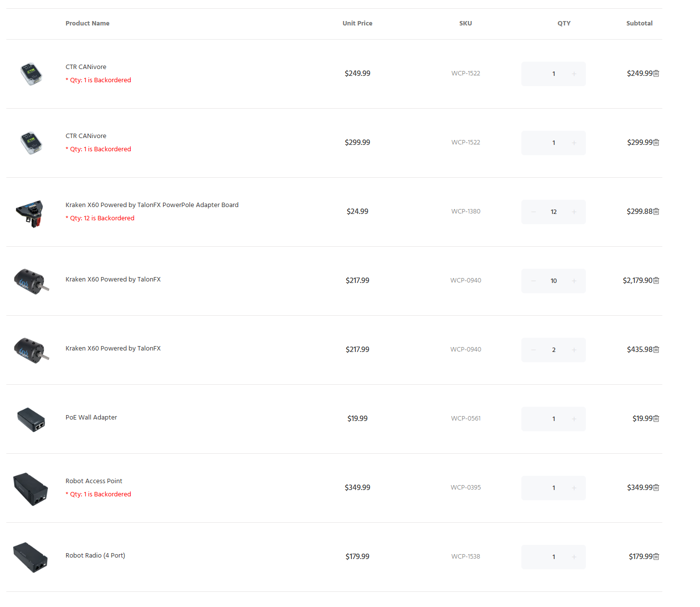Remove the Kraken X60 with quantity 10
700x607 pixels.
click(656, 280)
